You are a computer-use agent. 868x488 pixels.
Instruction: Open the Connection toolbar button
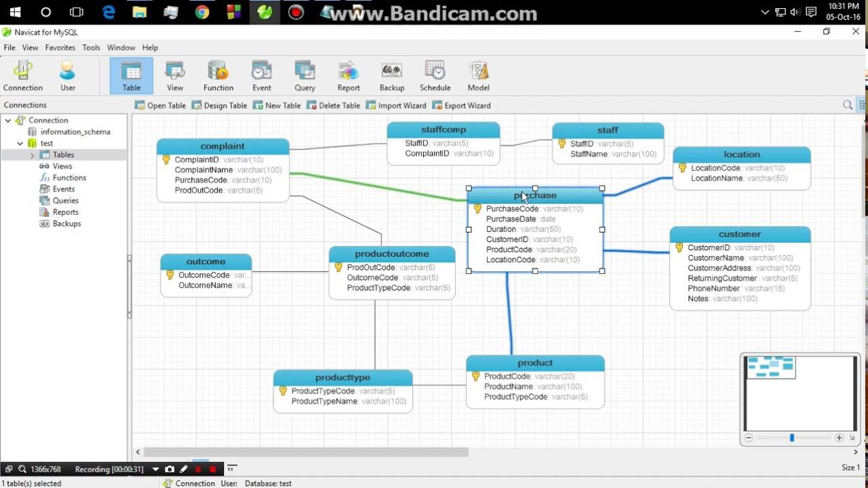23,75
